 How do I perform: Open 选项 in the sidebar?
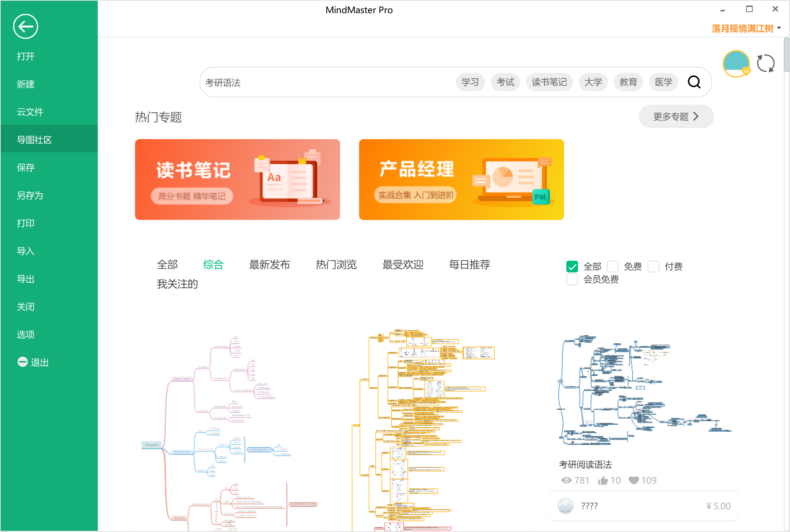pos(49,335)
